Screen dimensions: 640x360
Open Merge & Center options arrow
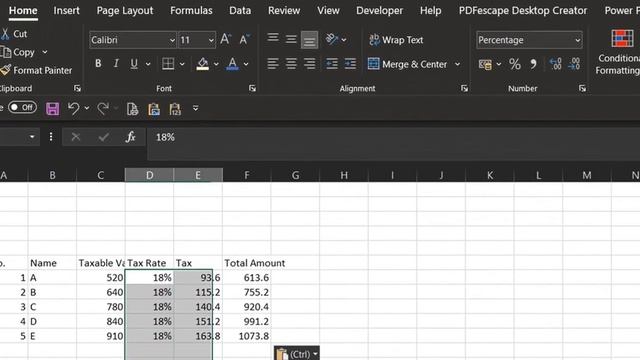click(458, 64)
